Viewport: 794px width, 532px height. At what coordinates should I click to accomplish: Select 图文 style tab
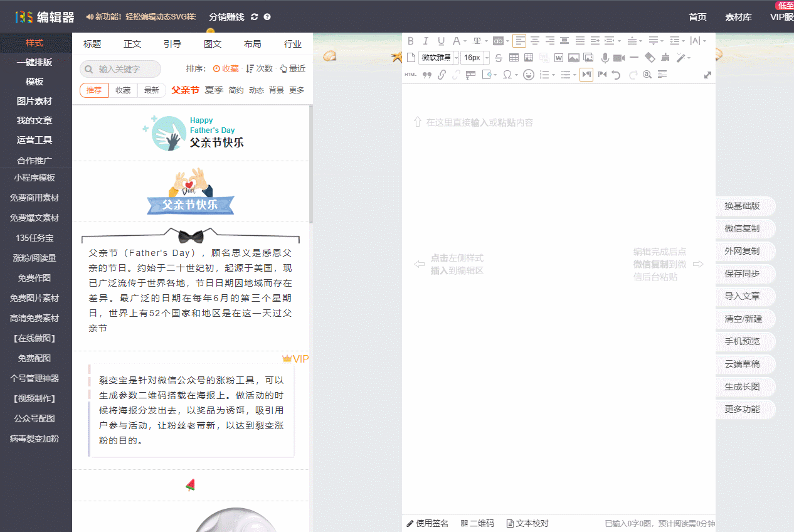tap(213, 44)
